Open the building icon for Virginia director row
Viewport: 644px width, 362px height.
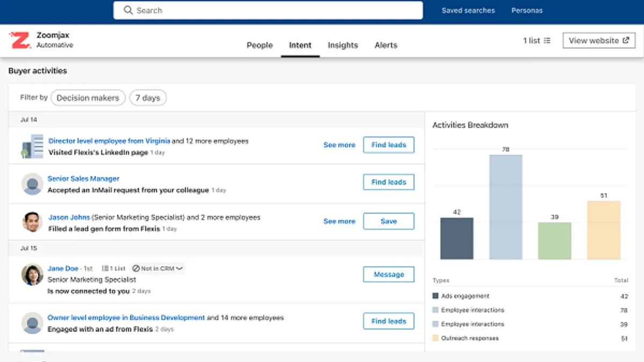(32, 146)
